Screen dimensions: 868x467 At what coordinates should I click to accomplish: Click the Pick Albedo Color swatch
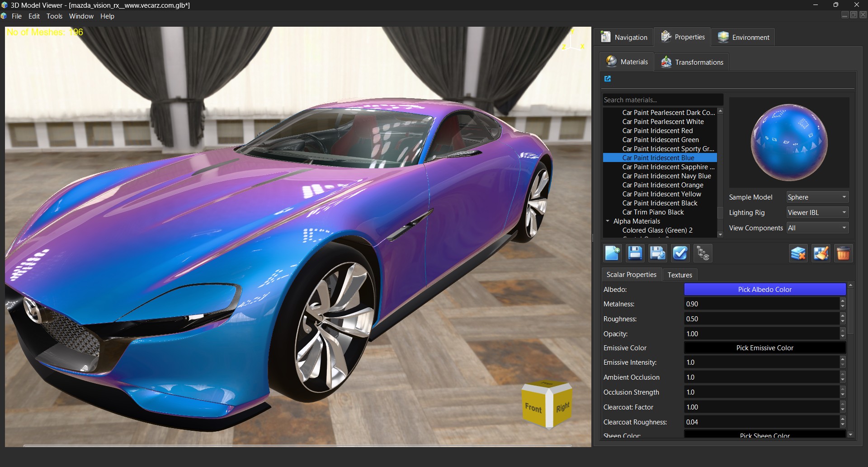click(x=764, y=290)
